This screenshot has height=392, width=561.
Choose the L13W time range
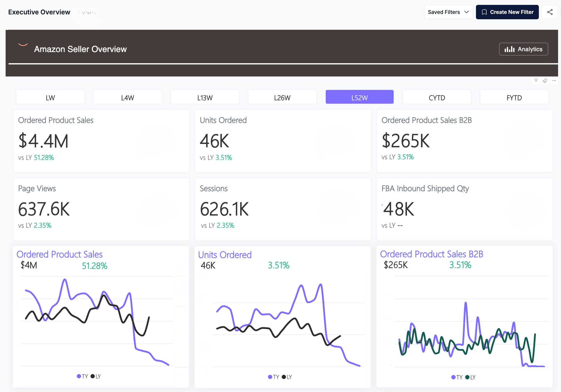pyautogui.click(x=205, y=98)
